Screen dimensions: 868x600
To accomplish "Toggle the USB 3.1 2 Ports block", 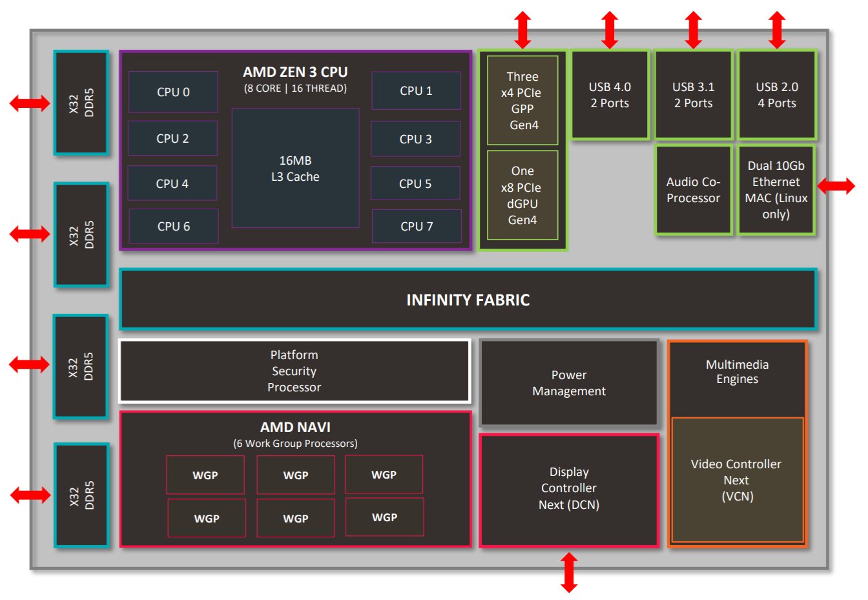I will pyautogui.click(x=693, y=94).
